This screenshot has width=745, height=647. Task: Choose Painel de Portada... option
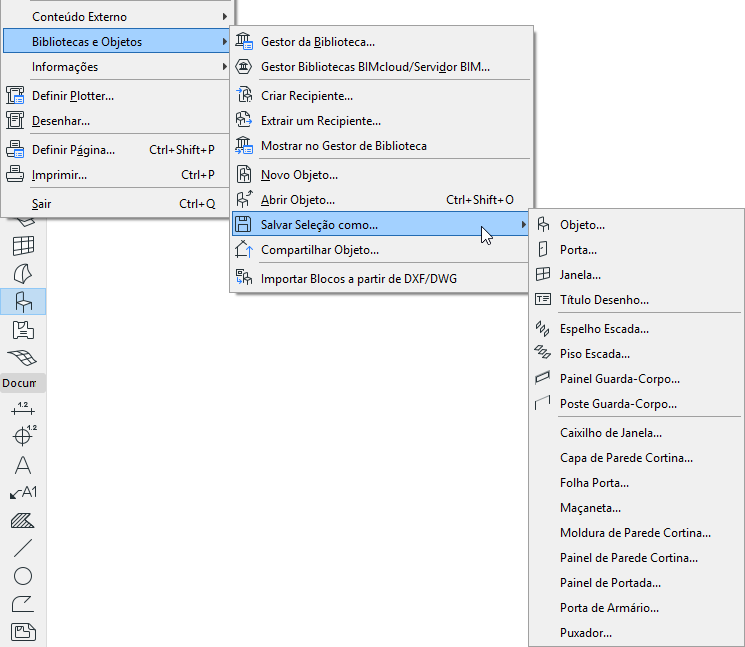pos(636,583)
